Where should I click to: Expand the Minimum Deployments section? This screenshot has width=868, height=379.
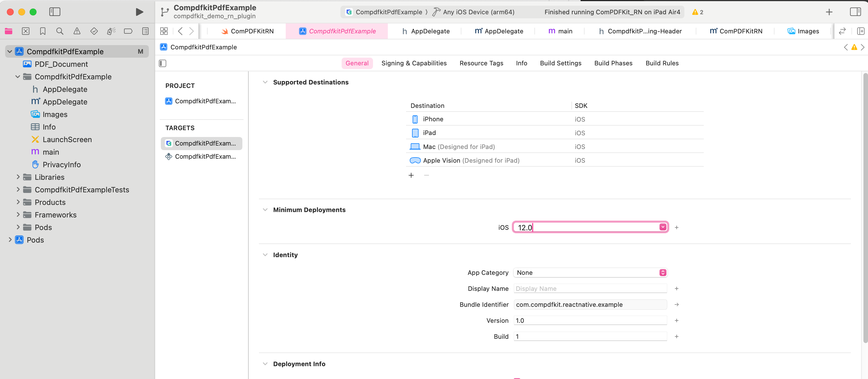265,209
